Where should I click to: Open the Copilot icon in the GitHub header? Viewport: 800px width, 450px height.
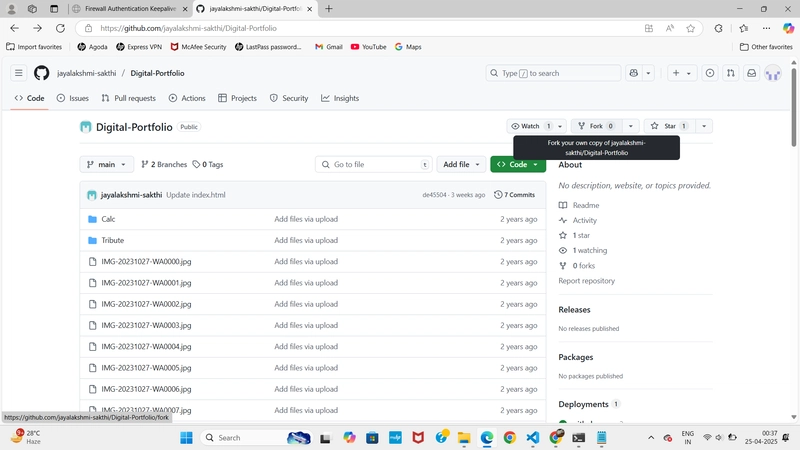click(634, 73)
